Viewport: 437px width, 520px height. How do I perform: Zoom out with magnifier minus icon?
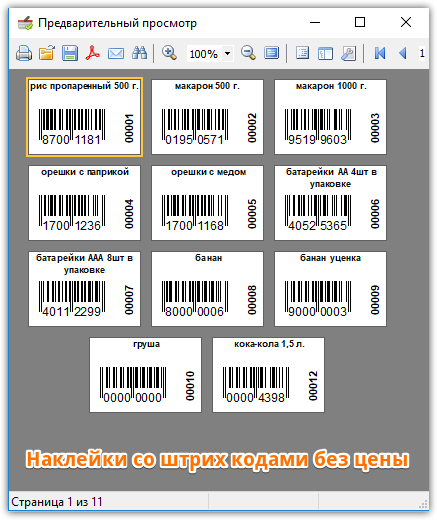(x=248, y=53)
